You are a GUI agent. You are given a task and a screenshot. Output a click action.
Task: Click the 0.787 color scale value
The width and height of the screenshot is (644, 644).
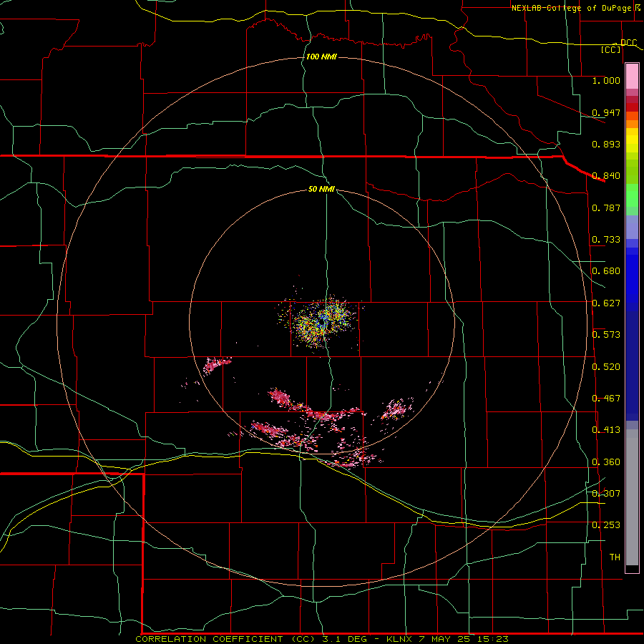(606, 208)
